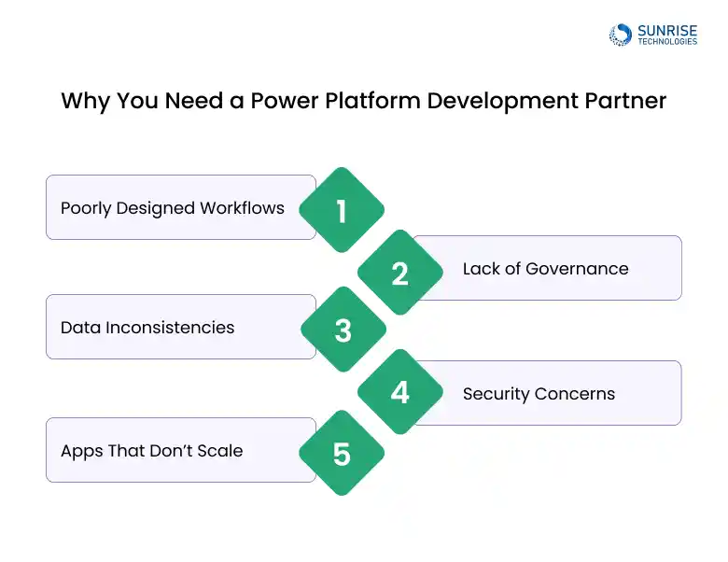Click the green diamond numbered 2
The width and height of the screenshot is (728, 562).
[x=400, y=273]
